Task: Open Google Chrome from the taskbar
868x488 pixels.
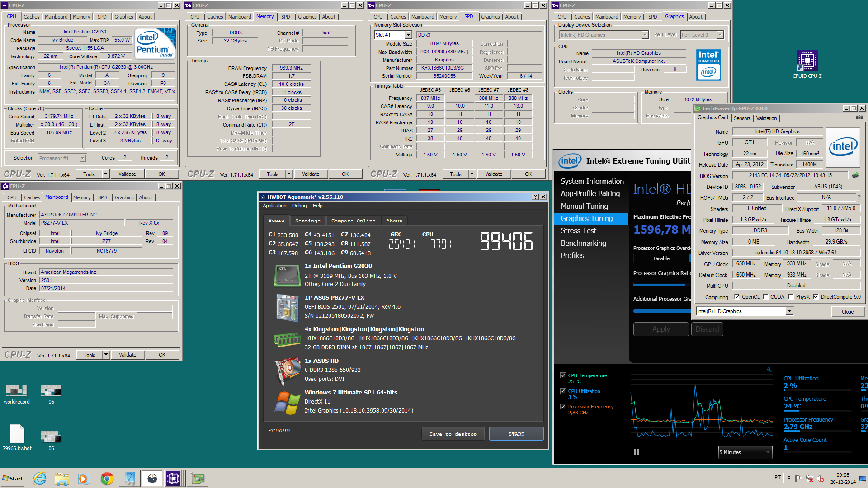Action: point(107,479)
